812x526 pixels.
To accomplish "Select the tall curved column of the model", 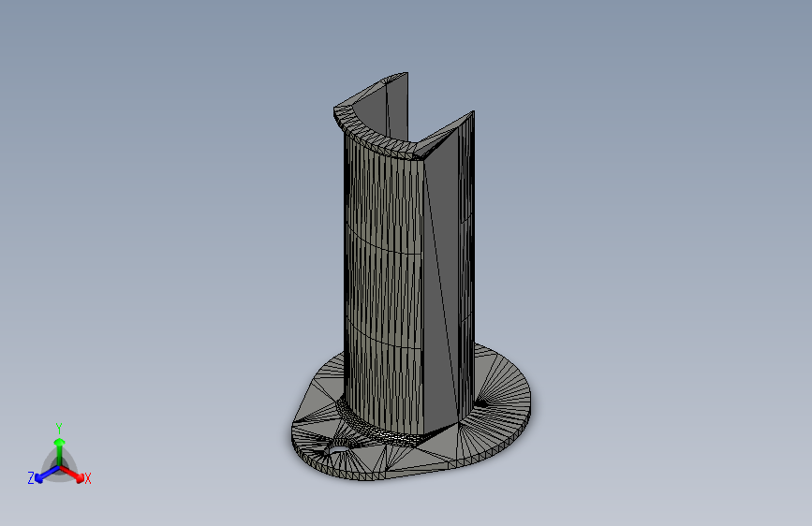I will (x=404, y=259).
